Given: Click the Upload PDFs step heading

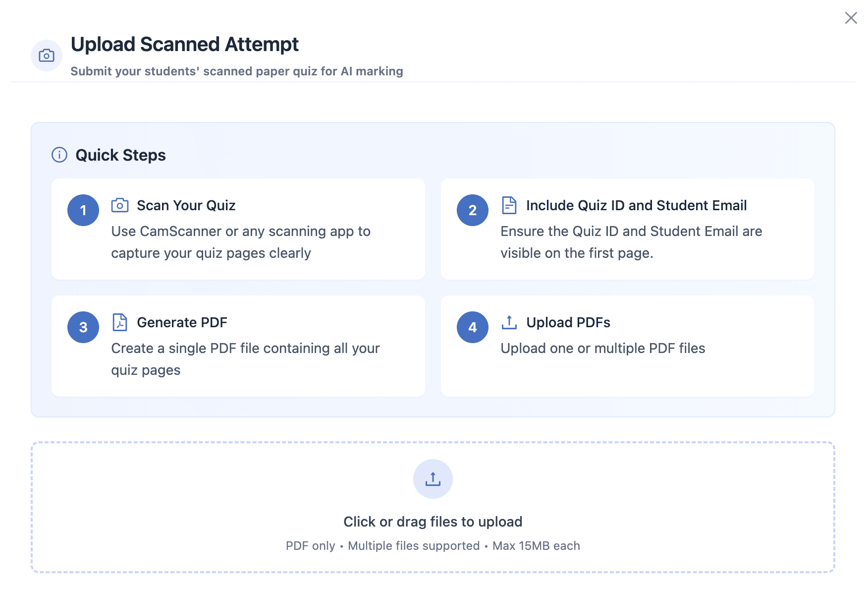Looking at the screenshot, I should (568, 322).
